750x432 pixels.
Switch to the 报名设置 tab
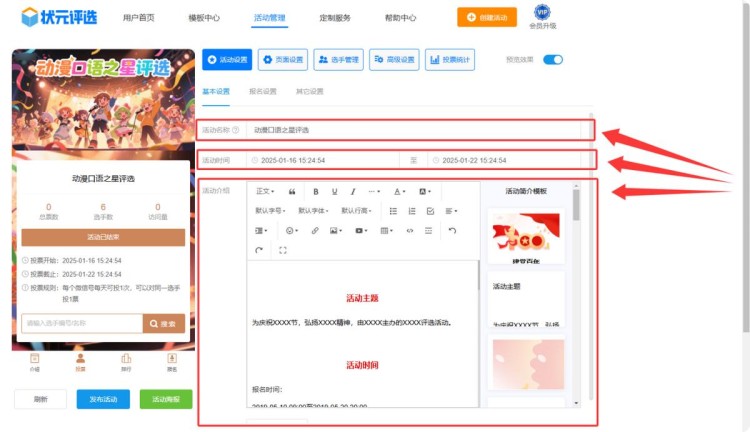pos(262,92)
